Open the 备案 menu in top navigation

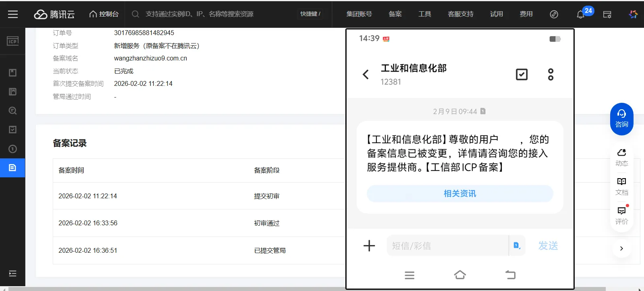[x=395, y=14]
